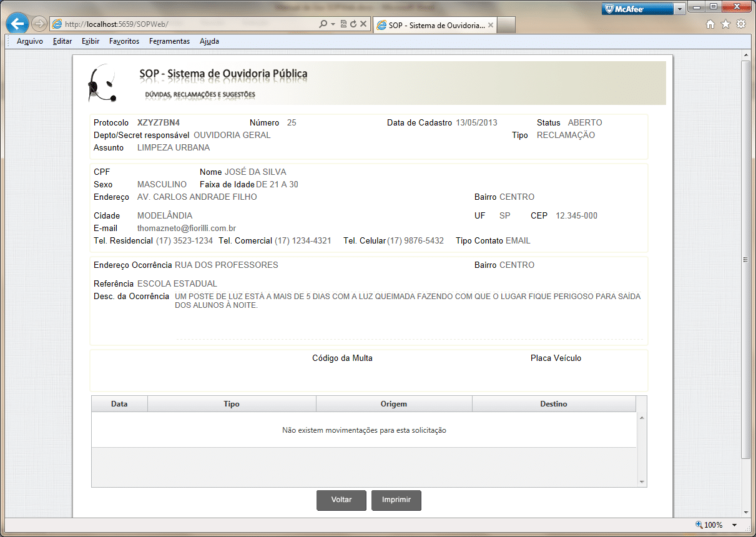756x537 pixels.
Task: Refresh the page with reload icon
Action: 353,24
